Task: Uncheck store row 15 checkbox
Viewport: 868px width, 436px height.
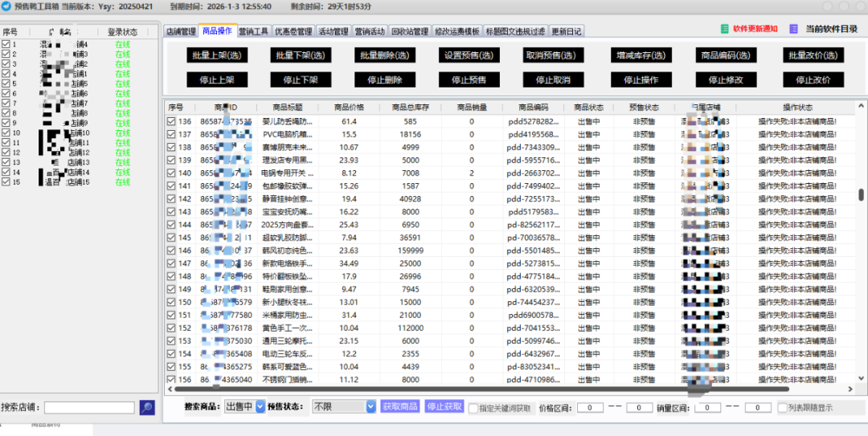Action: (x=6, y=182)
